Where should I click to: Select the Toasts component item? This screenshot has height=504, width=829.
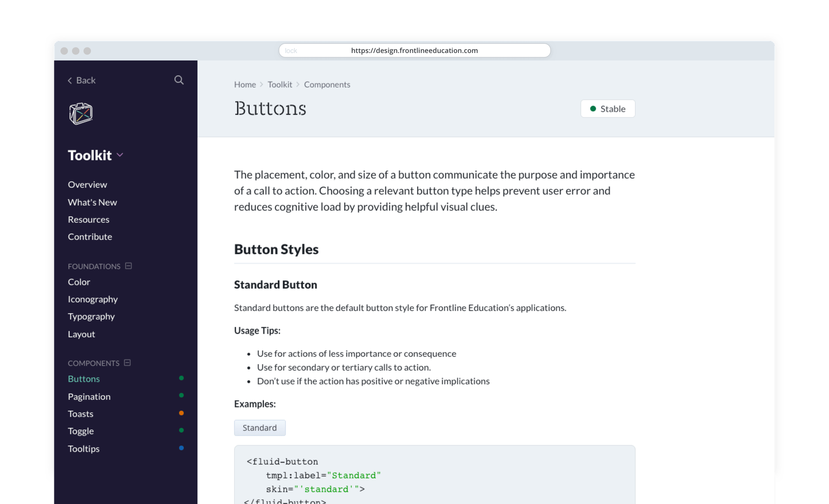click(x=80, y=413)
